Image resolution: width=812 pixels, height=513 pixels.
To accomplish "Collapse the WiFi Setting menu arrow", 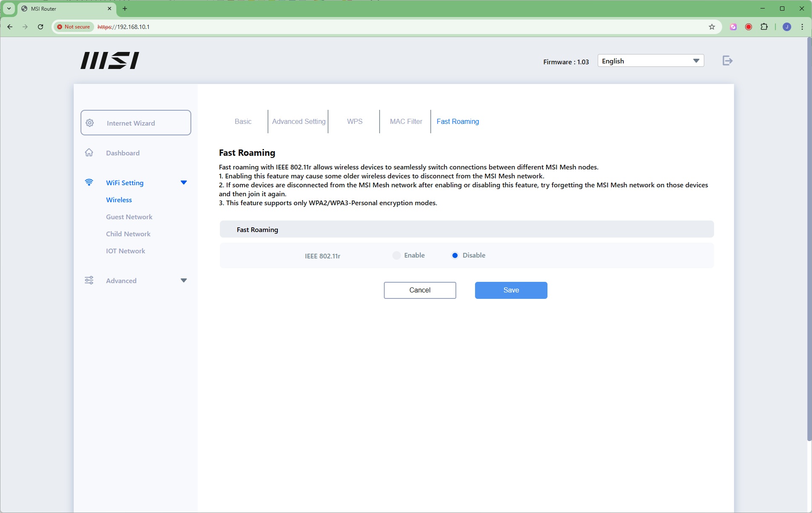I will click(x=184, y=183).
